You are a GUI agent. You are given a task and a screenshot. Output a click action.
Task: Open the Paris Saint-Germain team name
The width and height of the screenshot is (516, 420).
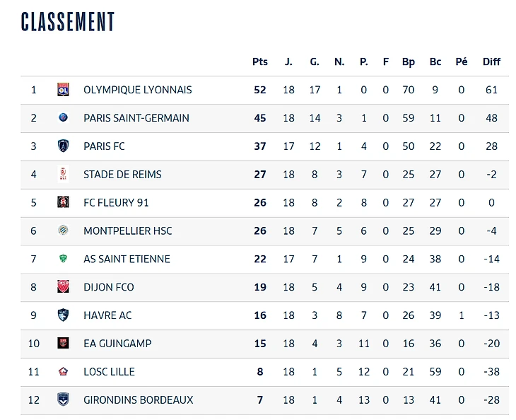click(x=136, y=118)
